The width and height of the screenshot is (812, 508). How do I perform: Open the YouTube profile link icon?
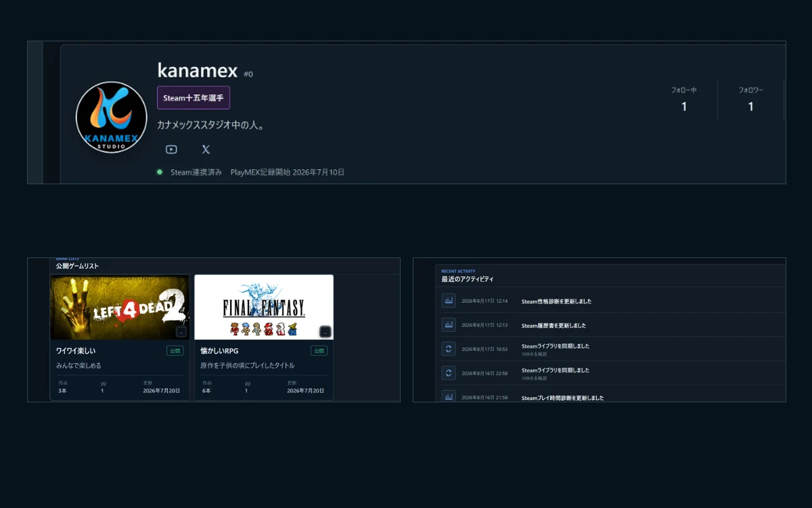171,150
